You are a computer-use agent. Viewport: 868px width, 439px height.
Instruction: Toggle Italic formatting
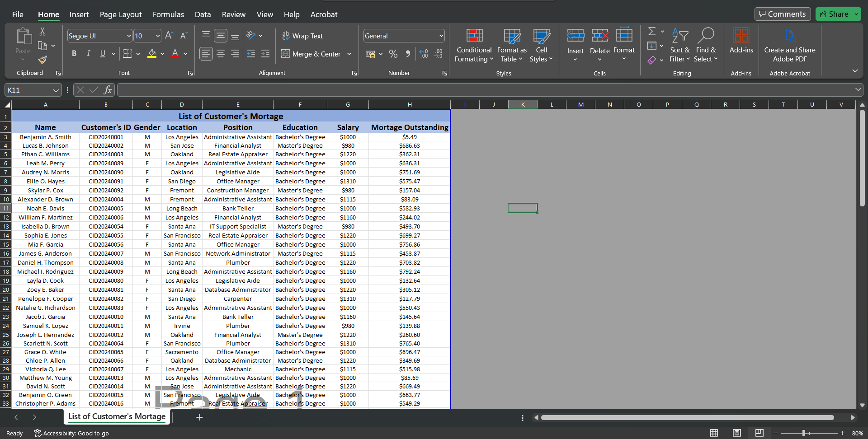pyautogui.click(x=89, y=54)
